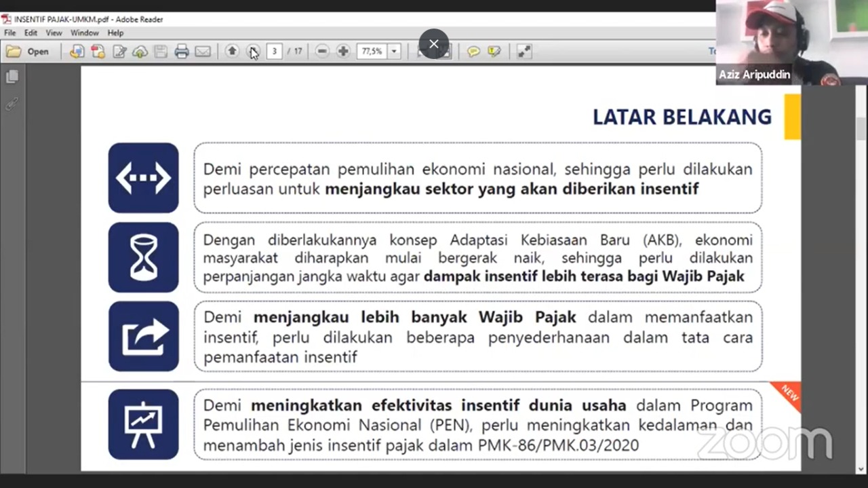Open the View menu

[54, 33]
